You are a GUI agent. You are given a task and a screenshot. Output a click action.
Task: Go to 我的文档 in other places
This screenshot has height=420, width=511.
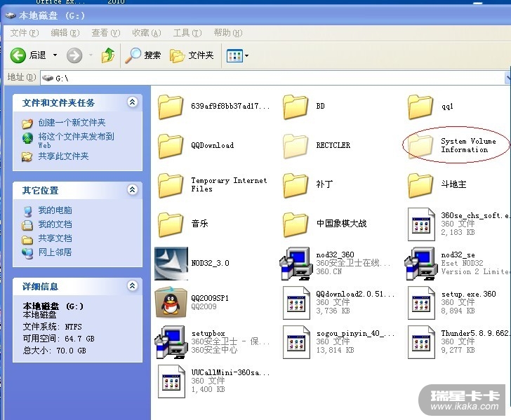[x=55, y=224]
